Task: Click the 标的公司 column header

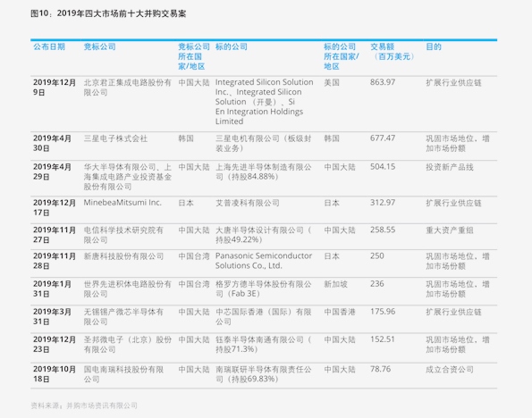Action: [232, 46]
